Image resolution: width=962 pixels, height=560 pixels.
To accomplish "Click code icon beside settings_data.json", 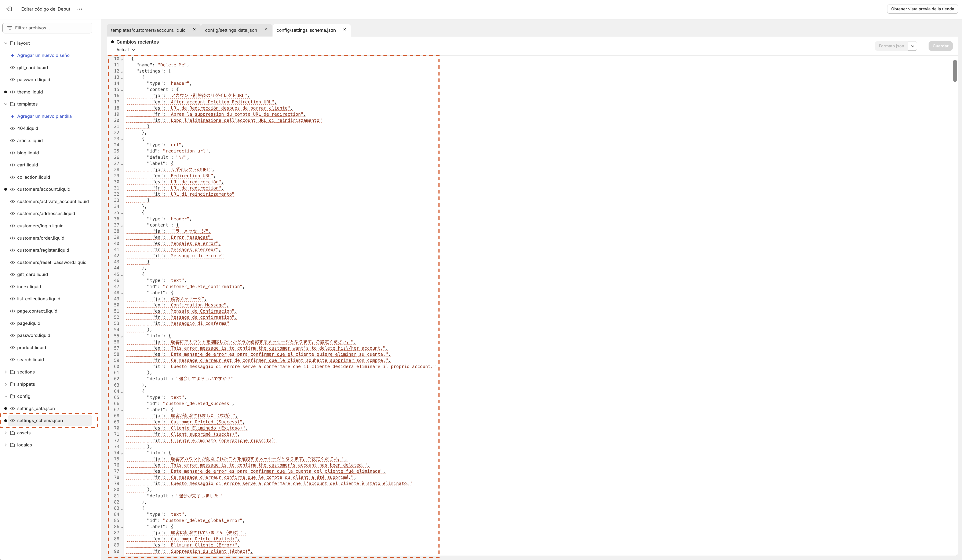I will [13, 409].
